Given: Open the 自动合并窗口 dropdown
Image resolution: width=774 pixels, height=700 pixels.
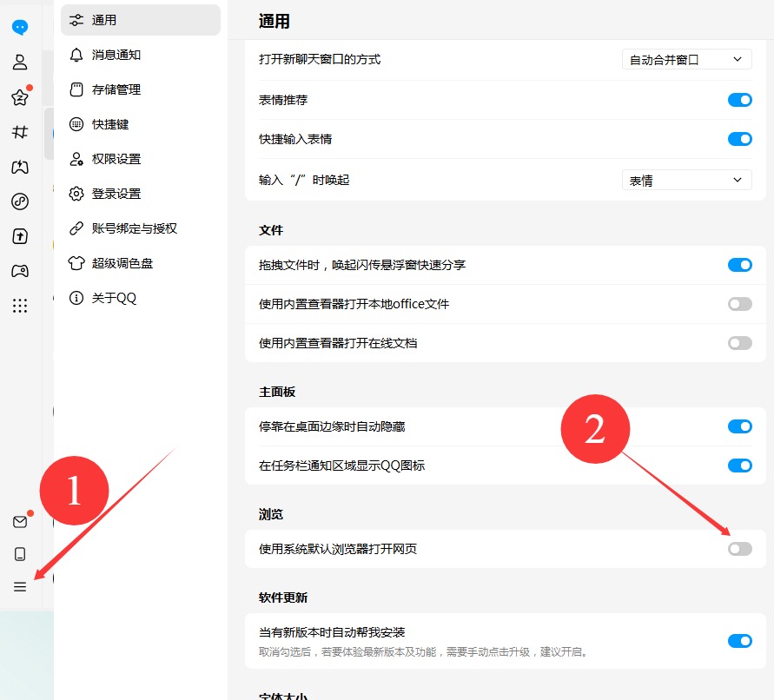Looking at the screenshot, I should 686,59.
